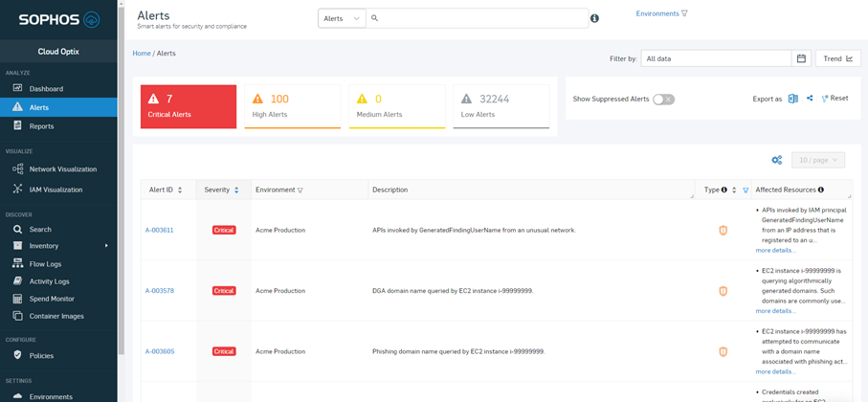Select the Critical Alerts red tile
The height and width of the screenshot is (402, 868).
189,106
